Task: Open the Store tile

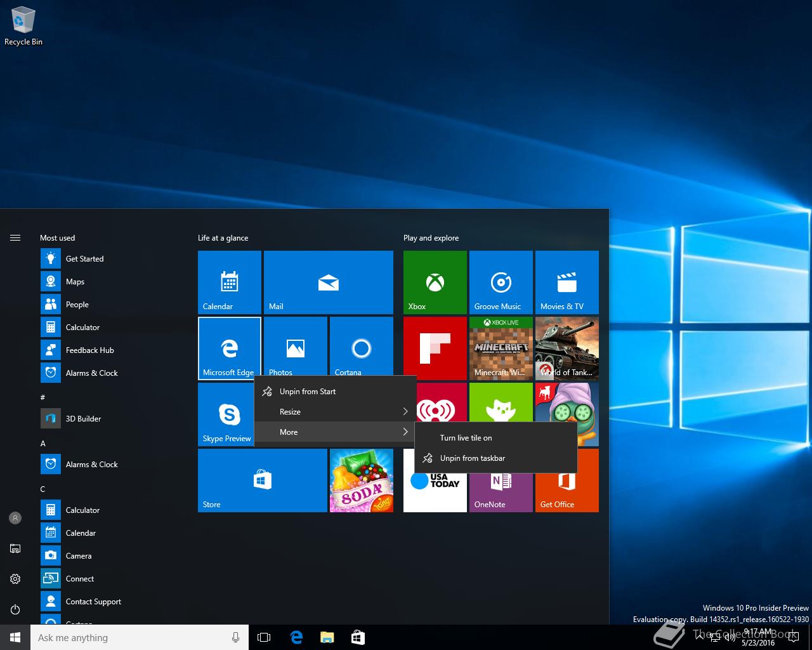Action: (x=263, y=481)
